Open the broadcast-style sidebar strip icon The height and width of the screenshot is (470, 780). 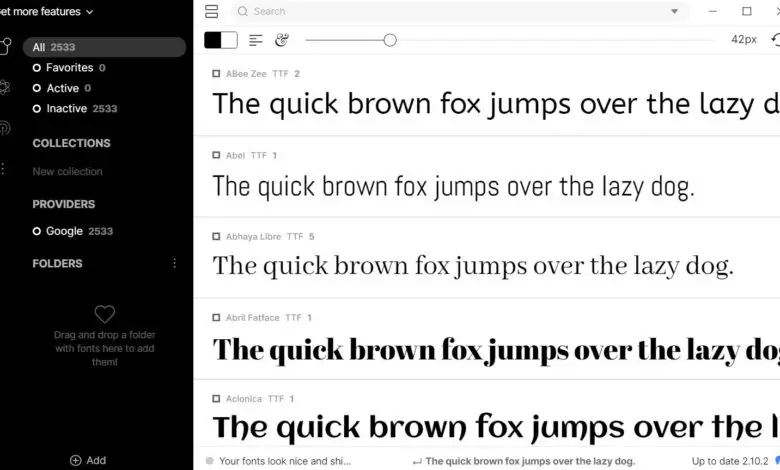click(x=4, y=128)
